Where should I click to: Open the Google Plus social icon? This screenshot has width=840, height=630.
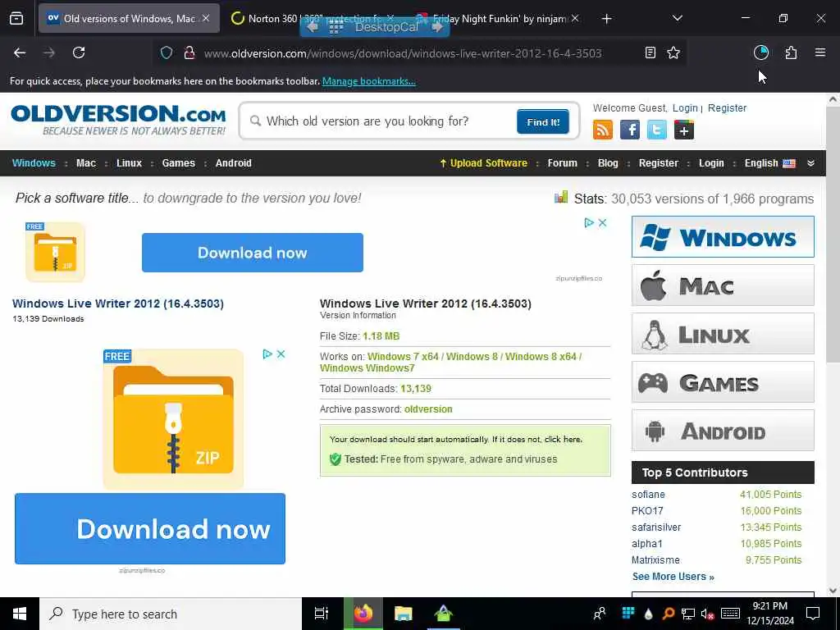coord(684,130)
